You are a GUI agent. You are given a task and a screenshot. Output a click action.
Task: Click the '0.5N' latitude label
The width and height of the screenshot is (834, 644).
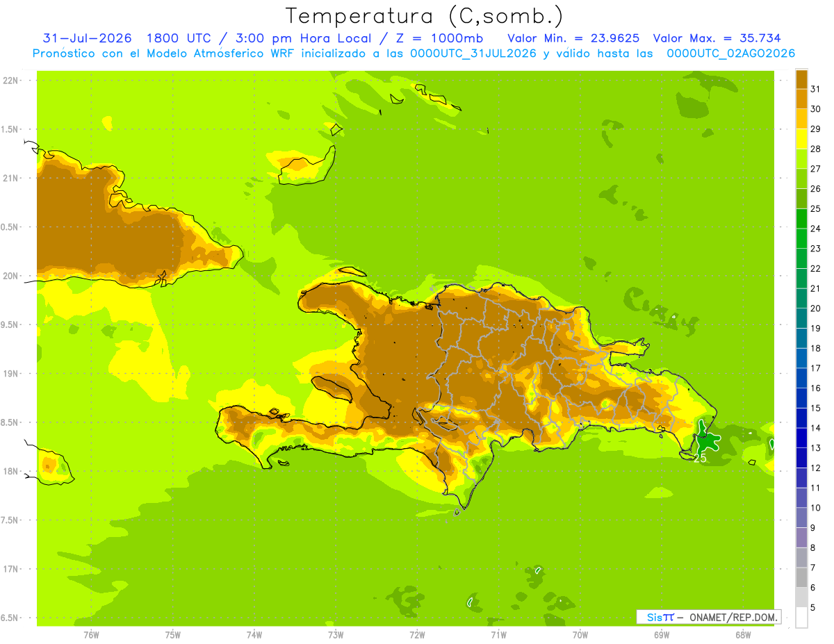coord(10,227)
